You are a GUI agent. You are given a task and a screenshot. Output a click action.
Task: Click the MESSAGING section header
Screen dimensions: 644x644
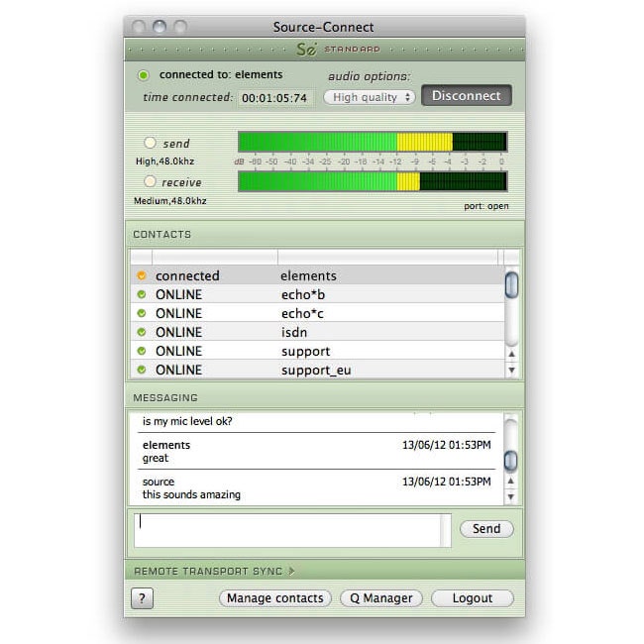(x=165, y=397)
